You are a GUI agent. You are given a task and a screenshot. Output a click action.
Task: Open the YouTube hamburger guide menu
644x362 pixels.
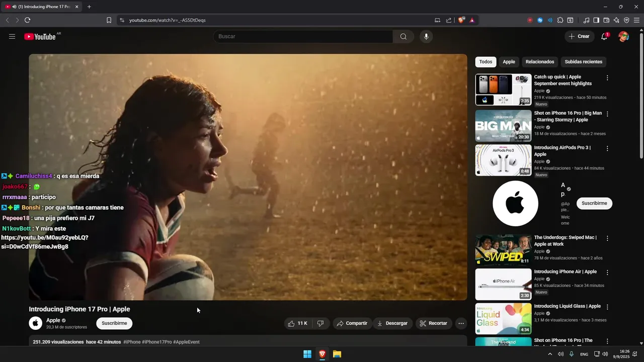click(x=12, y=36)
